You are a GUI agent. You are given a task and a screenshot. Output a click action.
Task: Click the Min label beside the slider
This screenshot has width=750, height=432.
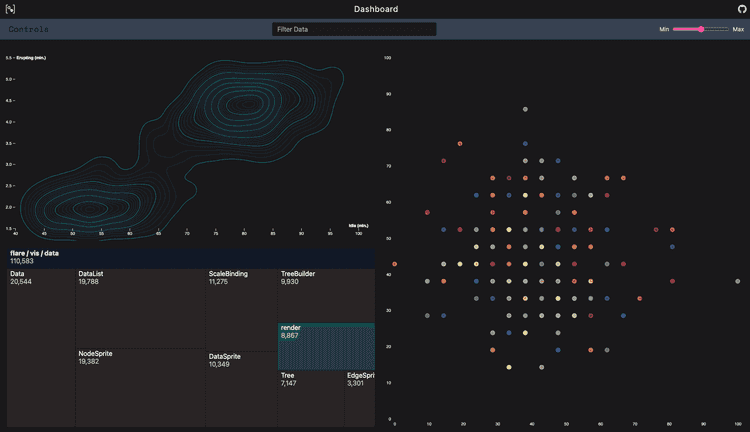coord(664,29)
